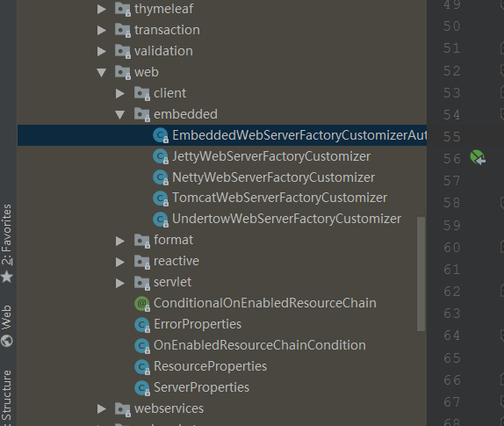The image size is (504, 426).
Task: Select EmbeddedWebServerFactoryCustomizerAut class in tree
Action: point(299,135)
